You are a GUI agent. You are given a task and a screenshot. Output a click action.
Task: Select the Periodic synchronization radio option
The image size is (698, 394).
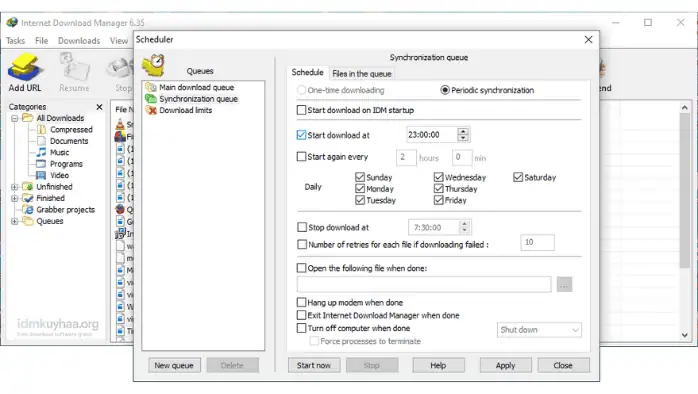pos(445,90)
